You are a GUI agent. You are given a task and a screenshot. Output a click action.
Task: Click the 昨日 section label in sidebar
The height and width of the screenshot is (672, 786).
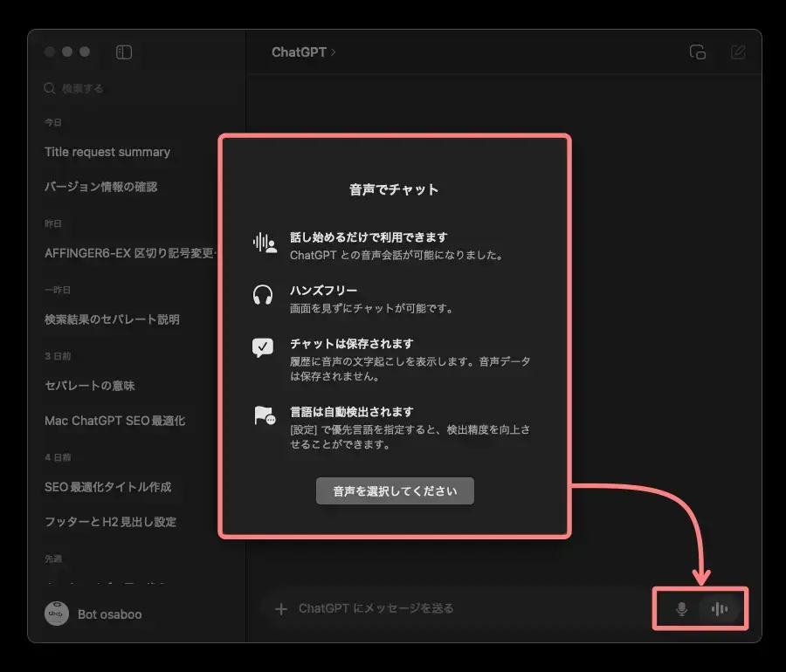pyautogui.click(x=53, y=223)
